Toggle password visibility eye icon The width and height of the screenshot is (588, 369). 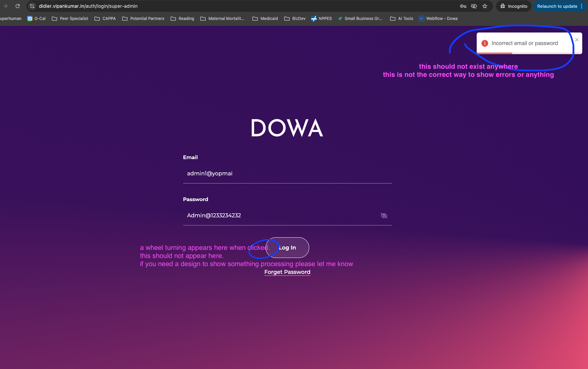(x=384, y=216)
